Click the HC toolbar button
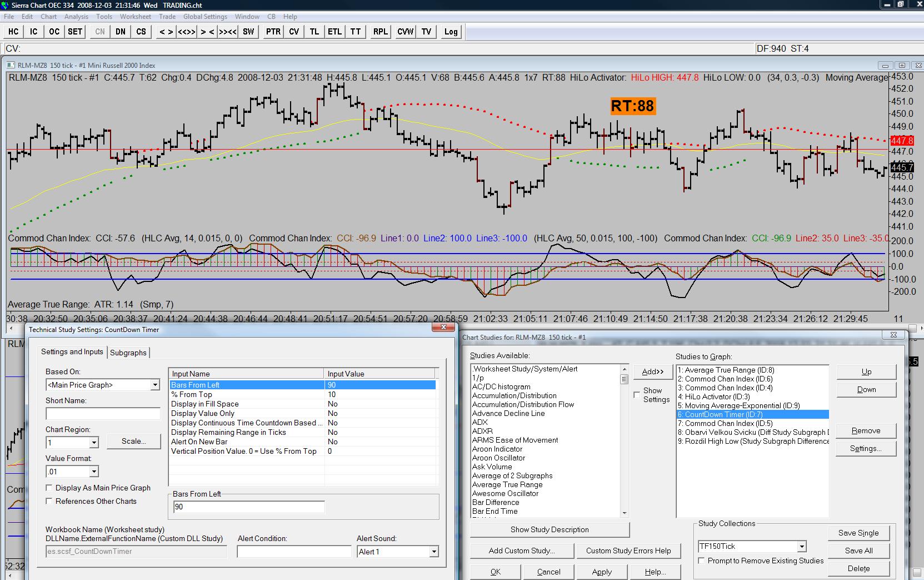 click(x=13, y=32)
